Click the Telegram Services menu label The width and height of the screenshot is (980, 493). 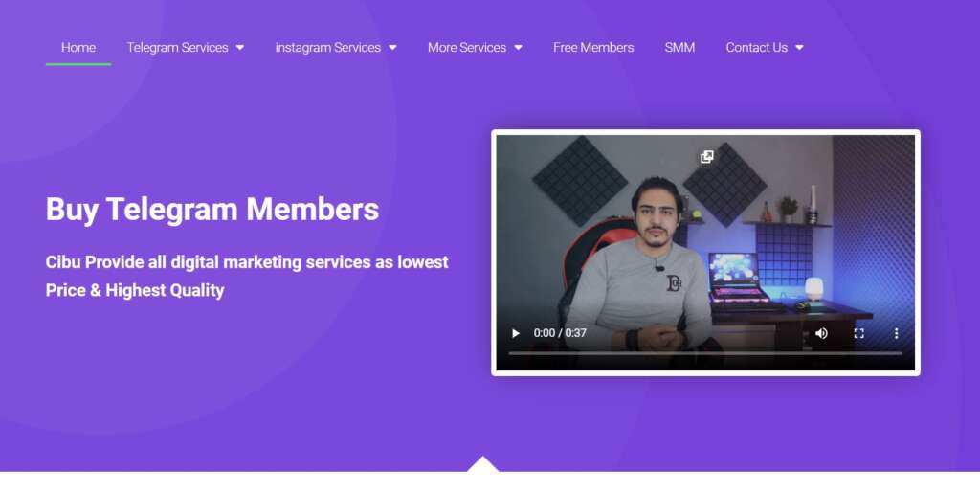click(177, 48)
